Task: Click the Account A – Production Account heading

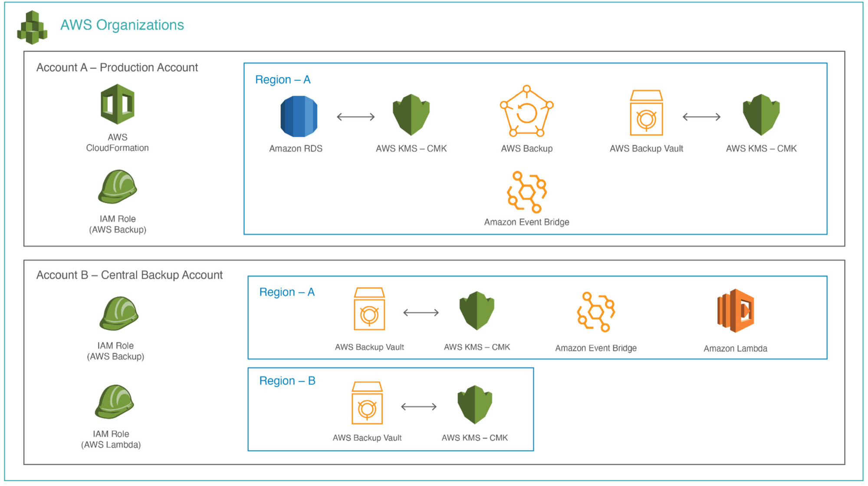Action: [117, 67]
